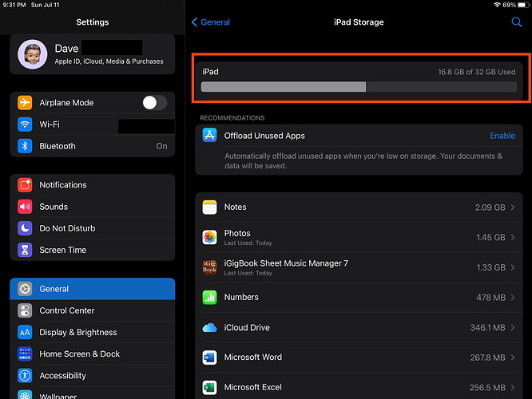
Task: Enable Offload Unused Apps
Action: pos(502,136)
